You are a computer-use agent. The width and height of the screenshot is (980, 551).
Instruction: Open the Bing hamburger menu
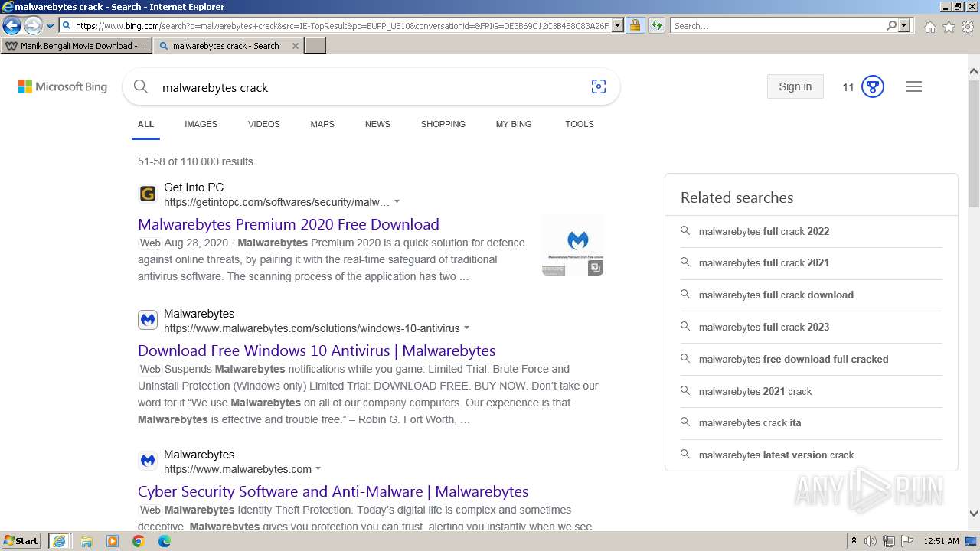(x=914, y=86)
